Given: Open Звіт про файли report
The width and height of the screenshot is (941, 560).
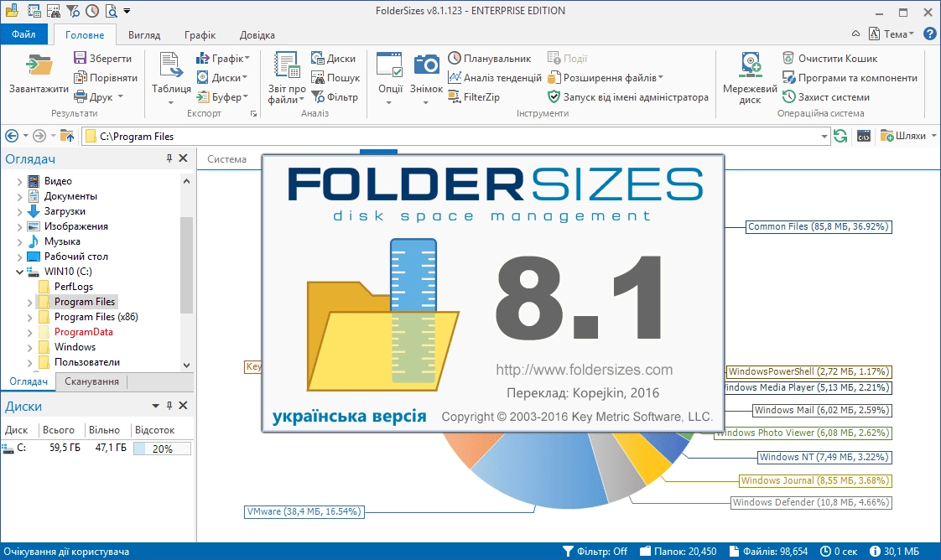Looking at the screenshot, I should (x=287, y=78).
